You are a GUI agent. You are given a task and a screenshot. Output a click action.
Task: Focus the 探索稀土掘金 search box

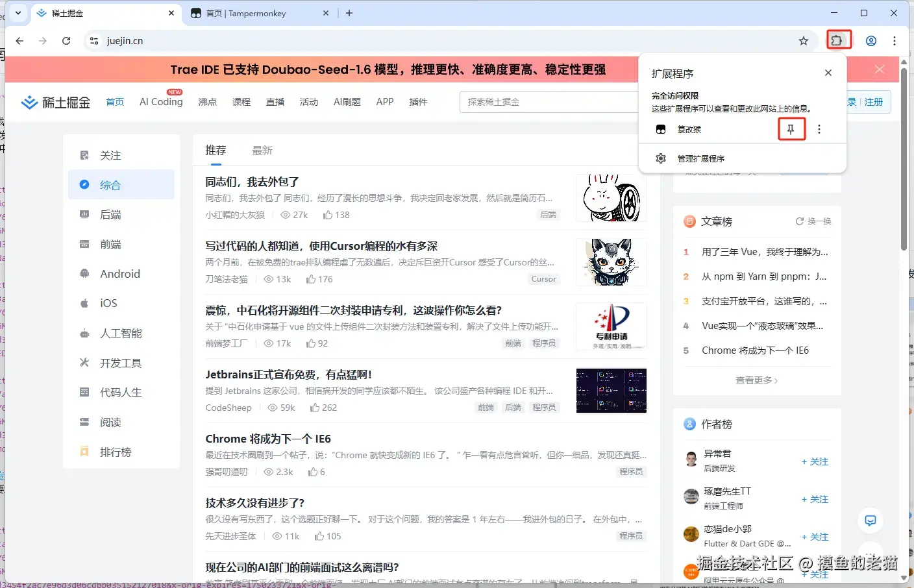(x=549, y=102)
